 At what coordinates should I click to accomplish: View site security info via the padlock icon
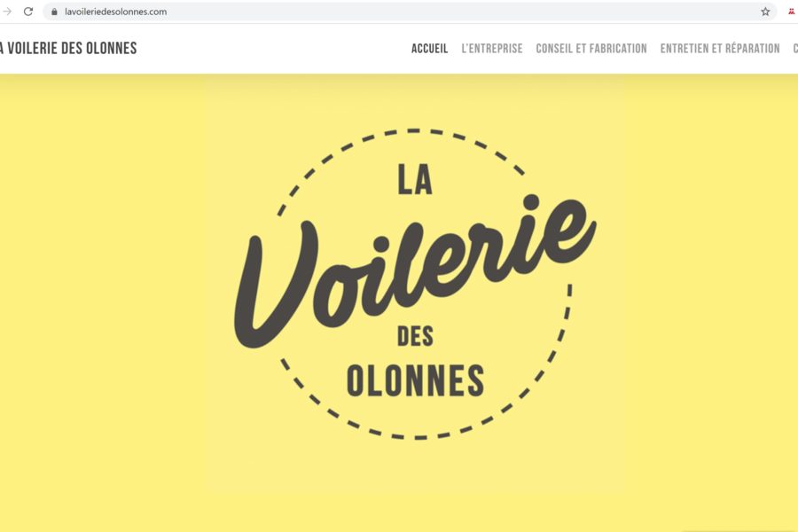coord(54,12)
